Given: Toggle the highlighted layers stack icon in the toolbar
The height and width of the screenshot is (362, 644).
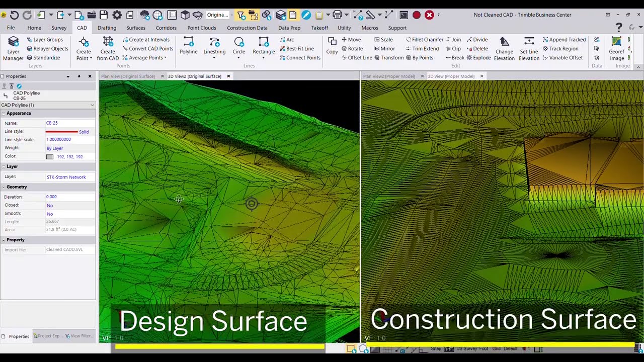Looking at the screenshot, I should coord(280,15).
